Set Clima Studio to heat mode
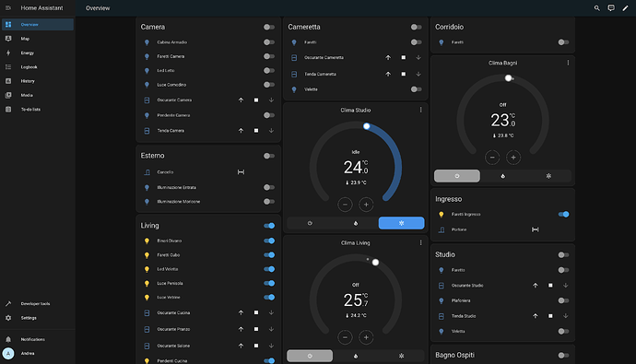 pos(356,223)
